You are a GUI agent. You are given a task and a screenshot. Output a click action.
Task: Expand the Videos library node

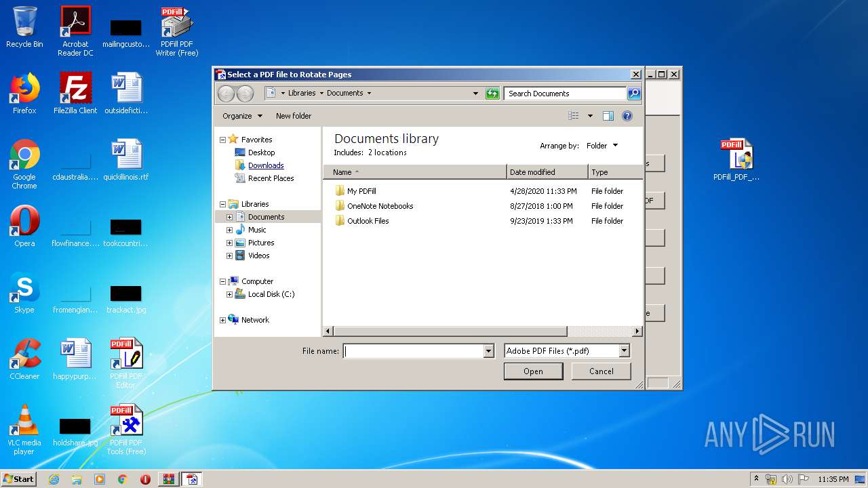[x=229, y=256]
